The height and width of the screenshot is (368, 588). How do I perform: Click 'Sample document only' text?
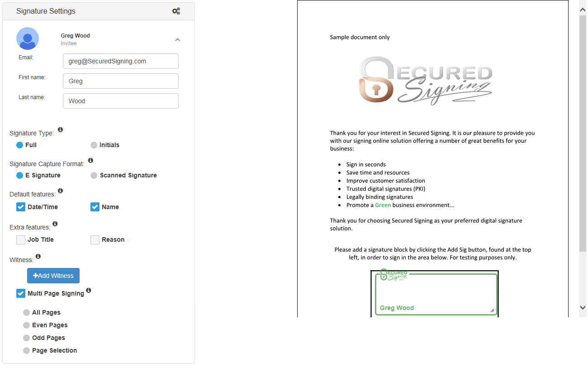click(x=360, y=37)
